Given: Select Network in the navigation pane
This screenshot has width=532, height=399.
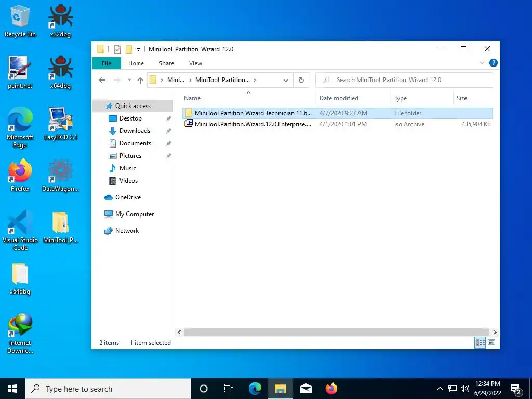Looking at the screenshot, I should pos(127,231).
